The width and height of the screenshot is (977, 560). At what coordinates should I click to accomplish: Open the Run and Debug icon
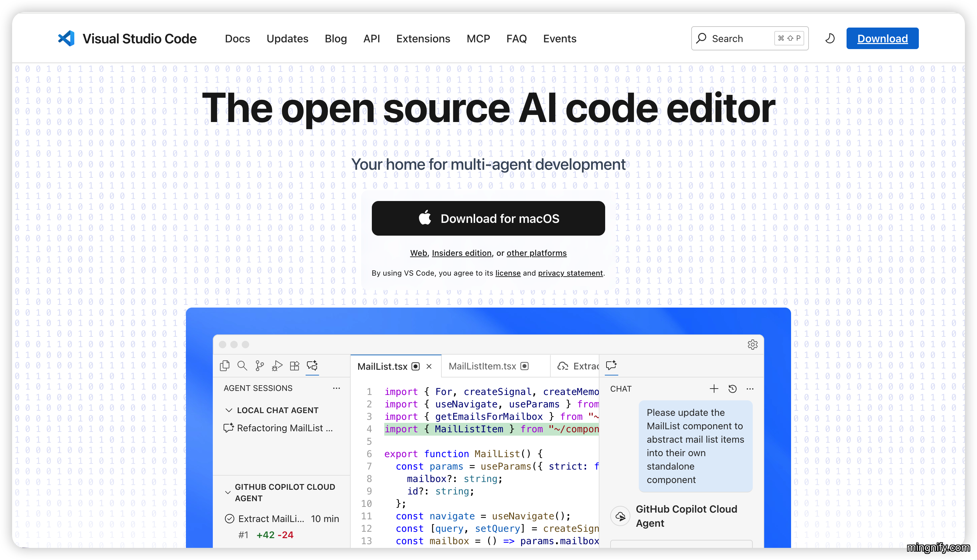pyautogui.click(x=277, y=366)
